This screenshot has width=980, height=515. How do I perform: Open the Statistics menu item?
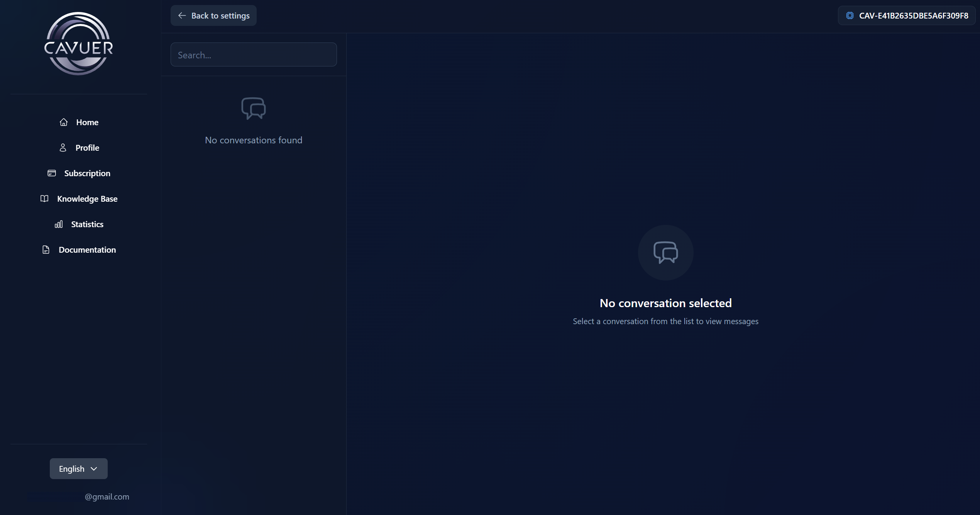click(87, 224)
